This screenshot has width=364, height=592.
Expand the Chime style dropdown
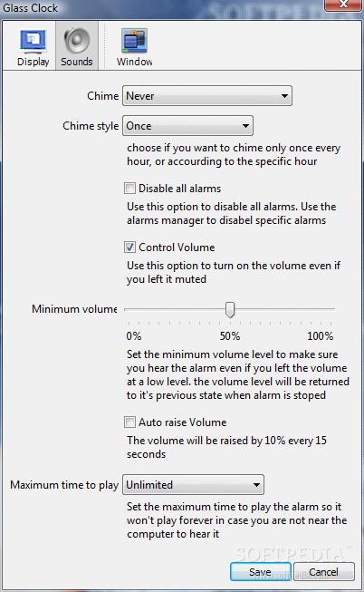(x=187, y=126)
